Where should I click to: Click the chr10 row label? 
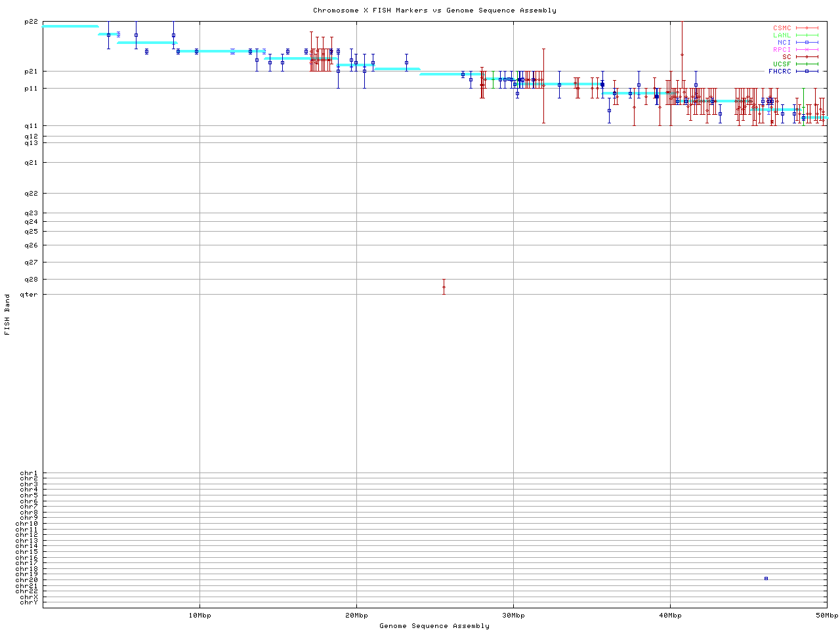[x=27, y=524]
